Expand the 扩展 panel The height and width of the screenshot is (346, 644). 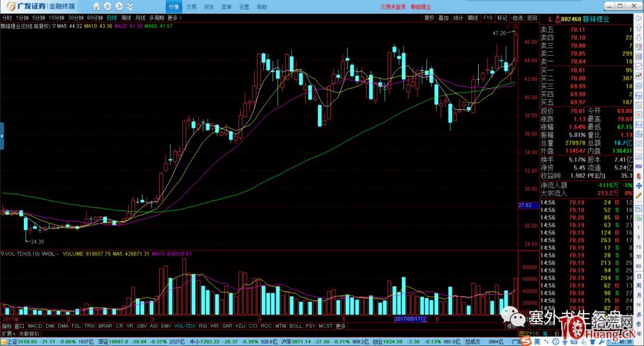point(8,333)
